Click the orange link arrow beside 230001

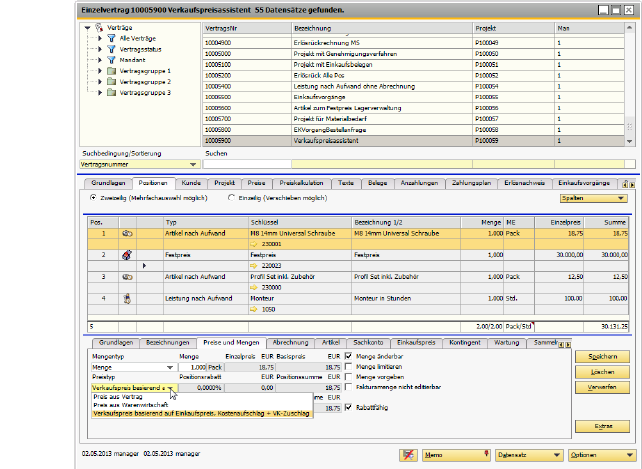[x=254, y=243]
